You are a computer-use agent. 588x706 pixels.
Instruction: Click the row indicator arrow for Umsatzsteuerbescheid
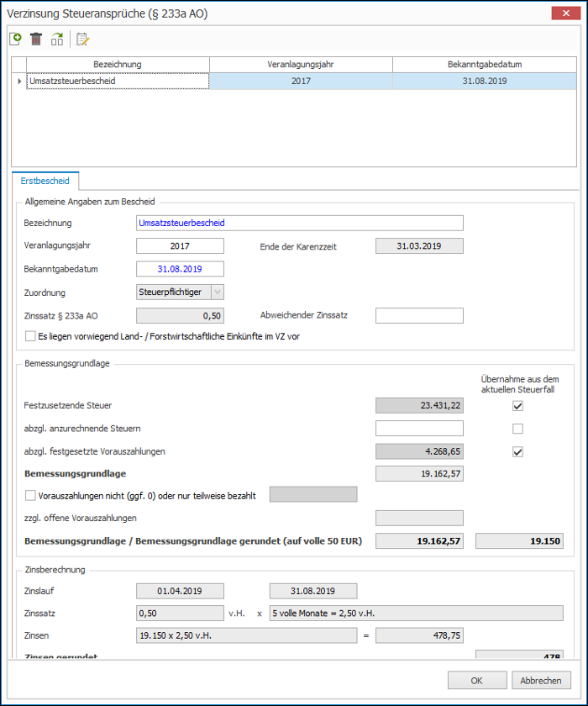tap(18, 81)
